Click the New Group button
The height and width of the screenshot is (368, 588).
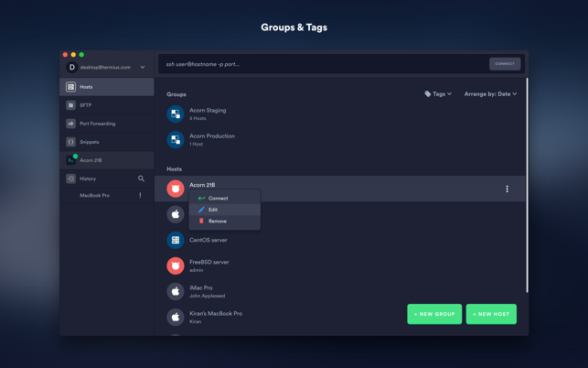coord(434,314)
